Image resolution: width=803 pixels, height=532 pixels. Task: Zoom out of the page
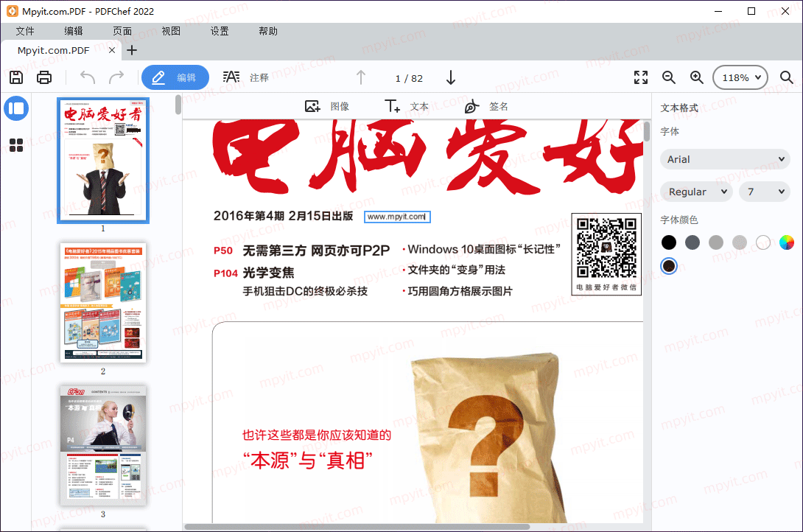(668, 77)
